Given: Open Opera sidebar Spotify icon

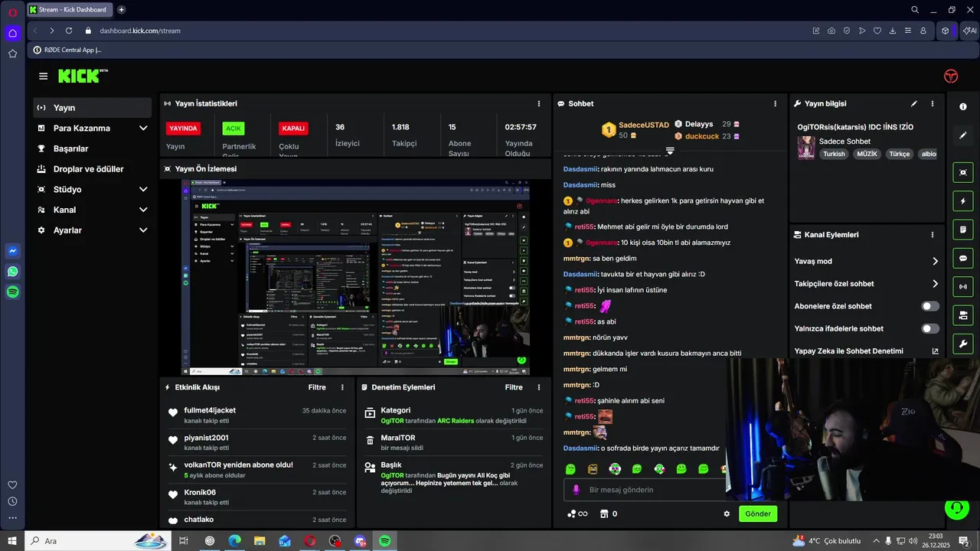Looking at the screenshot, I should click(12, 292).
